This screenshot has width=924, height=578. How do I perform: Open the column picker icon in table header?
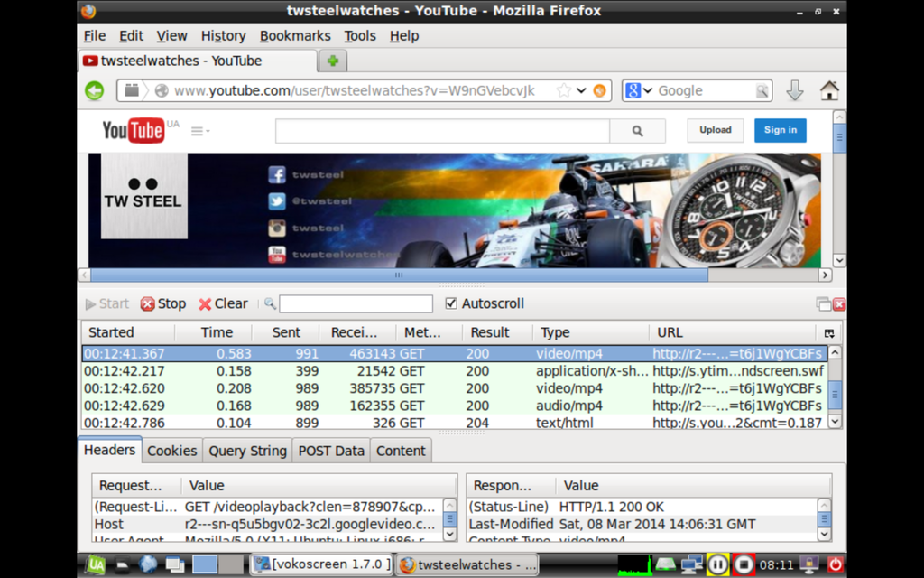[829, 333]
